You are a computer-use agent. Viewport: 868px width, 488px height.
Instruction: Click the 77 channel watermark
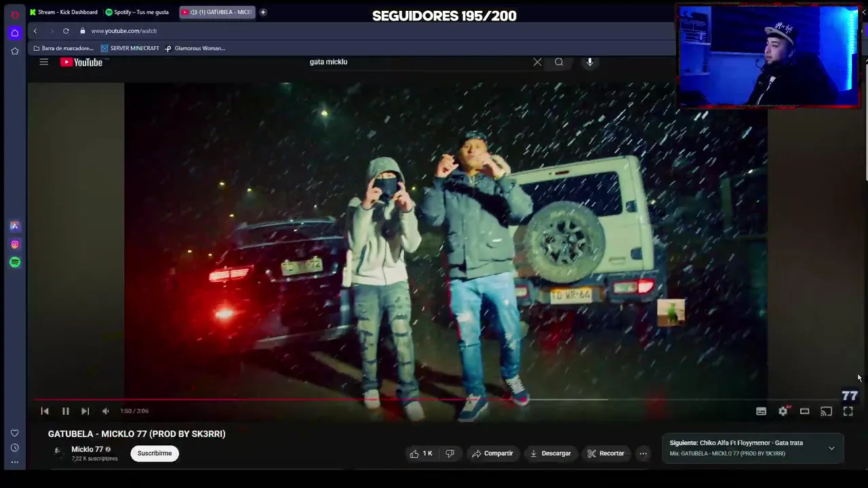coord(850,396)
